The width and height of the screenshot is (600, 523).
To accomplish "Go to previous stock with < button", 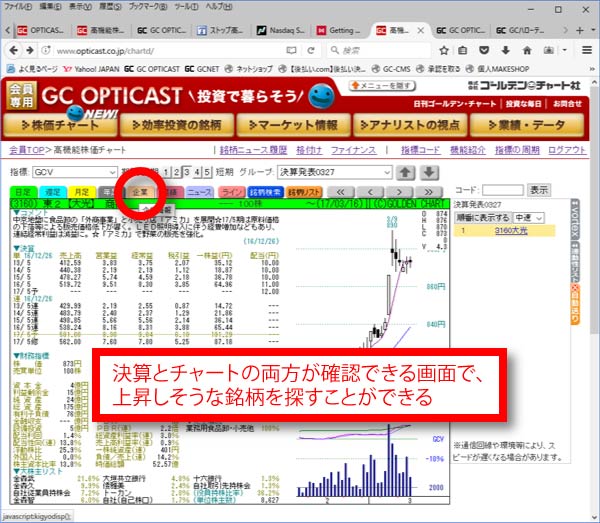I will coord(370,192).
